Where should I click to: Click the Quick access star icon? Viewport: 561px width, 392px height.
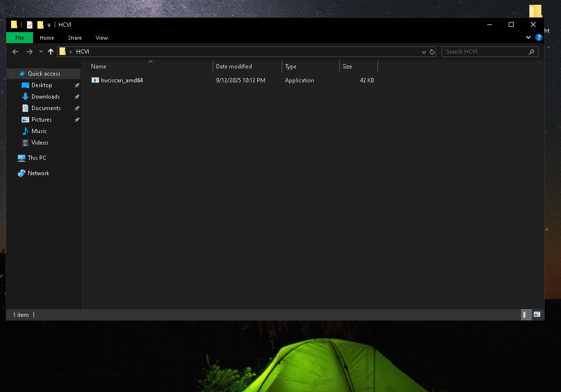pyautogui.click(x=22, y=74)
